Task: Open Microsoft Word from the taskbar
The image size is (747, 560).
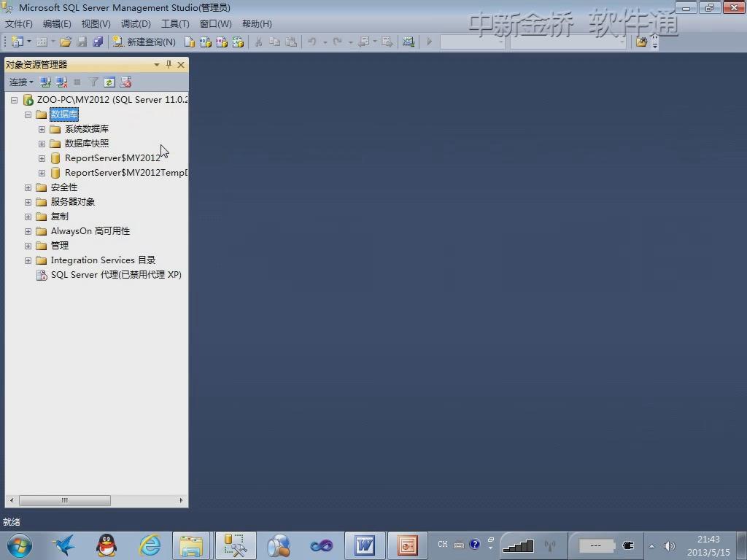Action: click(365, 545)
